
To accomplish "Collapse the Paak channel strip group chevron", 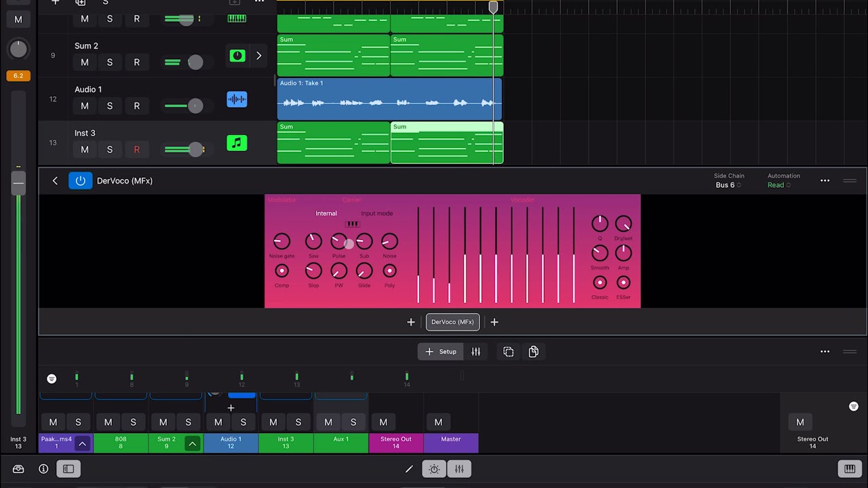I will pyautogui.click(x=82, y=444).
